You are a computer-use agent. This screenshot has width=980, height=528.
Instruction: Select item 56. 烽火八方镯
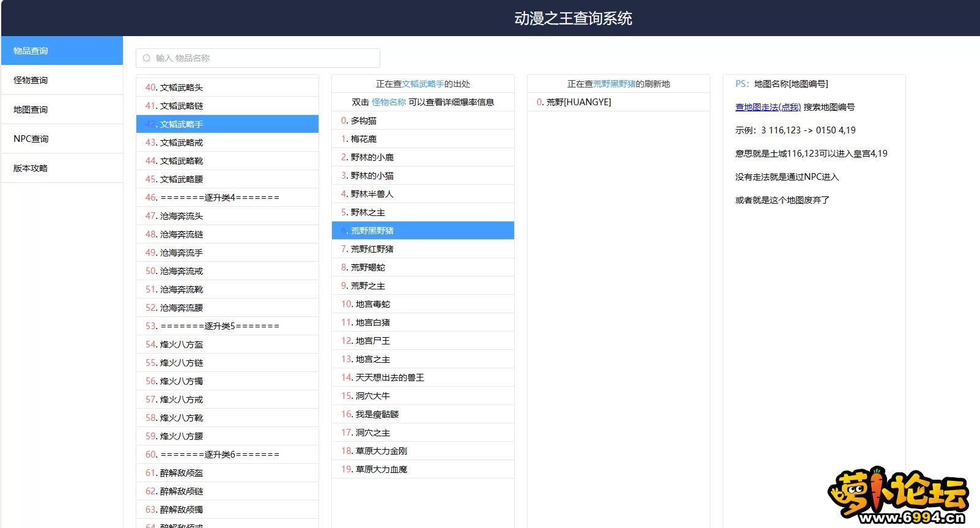coord(227,381)
